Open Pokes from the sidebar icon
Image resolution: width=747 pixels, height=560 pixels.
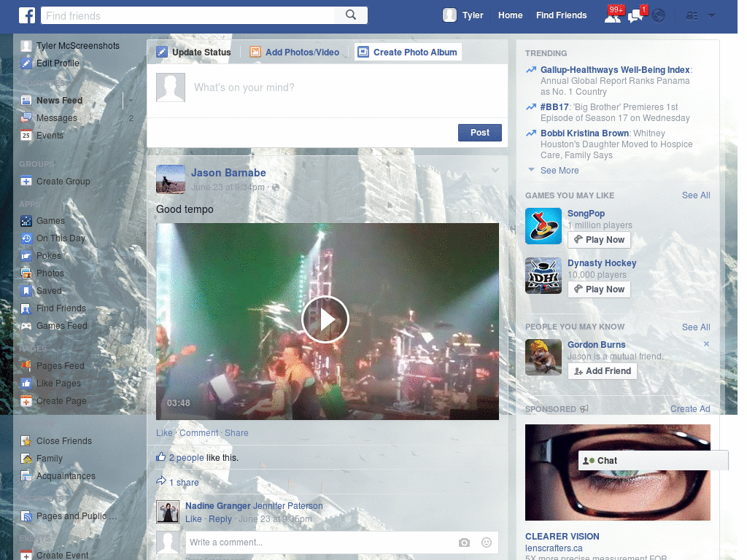pyautogui.click(x=26, y=255)
